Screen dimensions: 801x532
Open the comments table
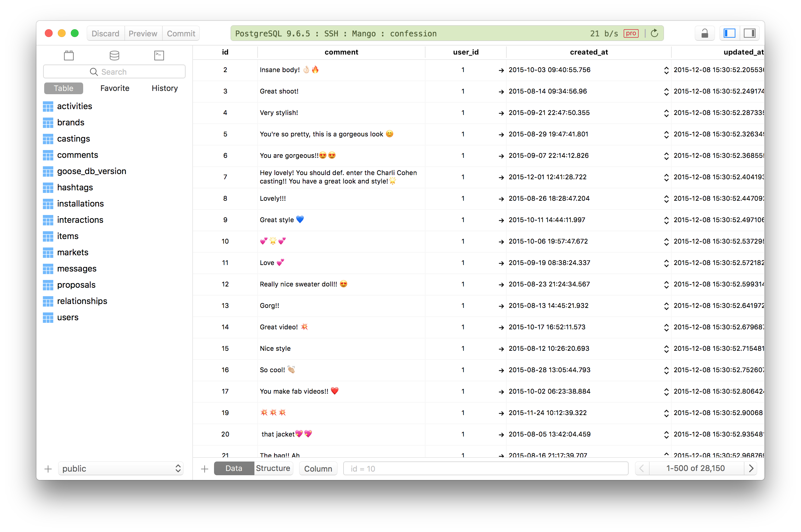click(77, 155)
